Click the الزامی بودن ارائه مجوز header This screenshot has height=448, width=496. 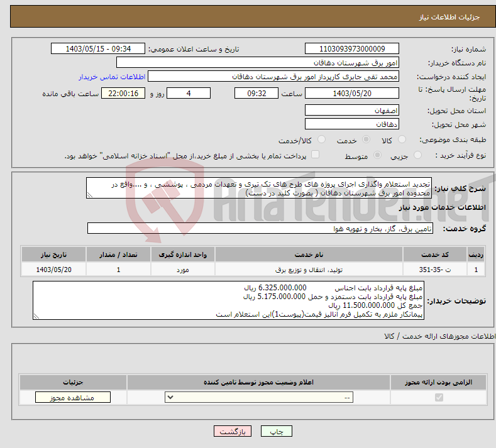pyautogui.click(x=438, y=382)
